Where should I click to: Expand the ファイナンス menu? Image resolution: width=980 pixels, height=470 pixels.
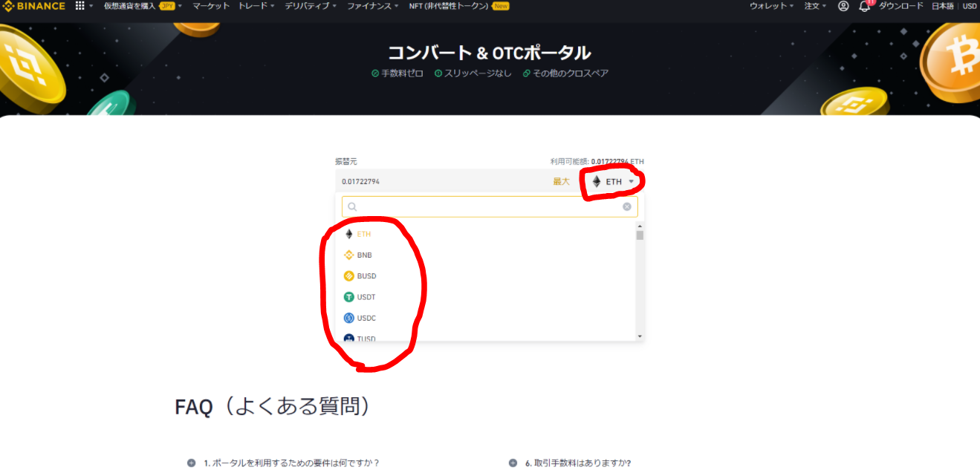tap(373, 6)
